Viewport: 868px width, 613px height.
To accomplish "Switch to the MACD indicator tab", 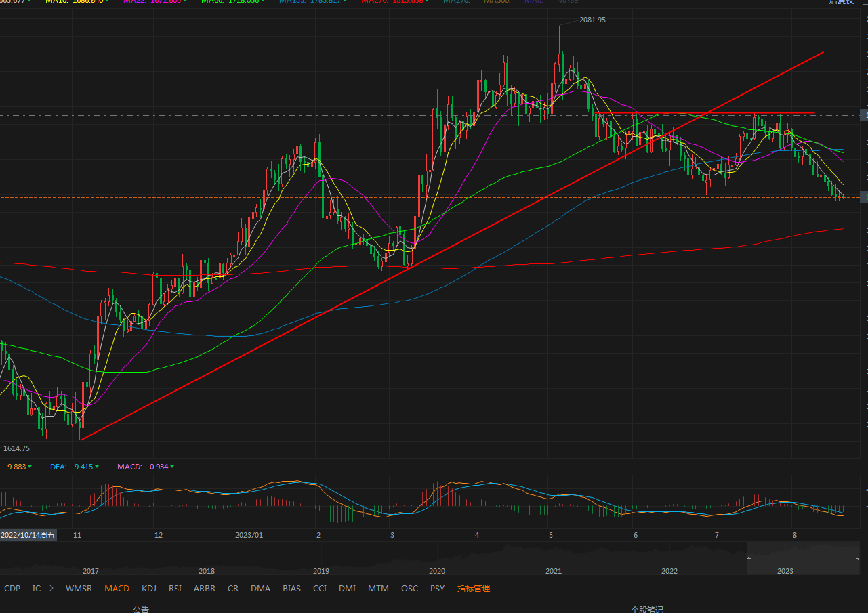I will pyautogui.click(x=117, y=588).
